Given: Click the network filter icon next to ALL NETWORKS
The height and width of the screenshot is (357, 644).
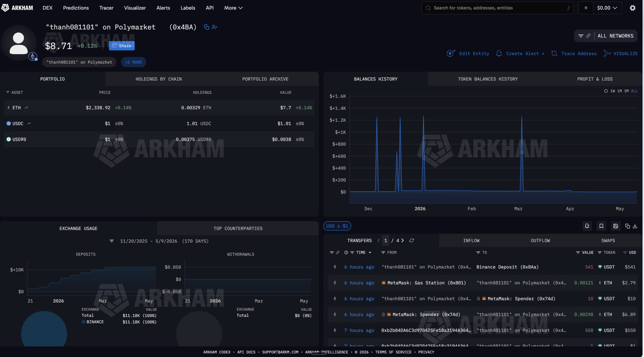Looking at the screenshot, I should pos(581,36).
